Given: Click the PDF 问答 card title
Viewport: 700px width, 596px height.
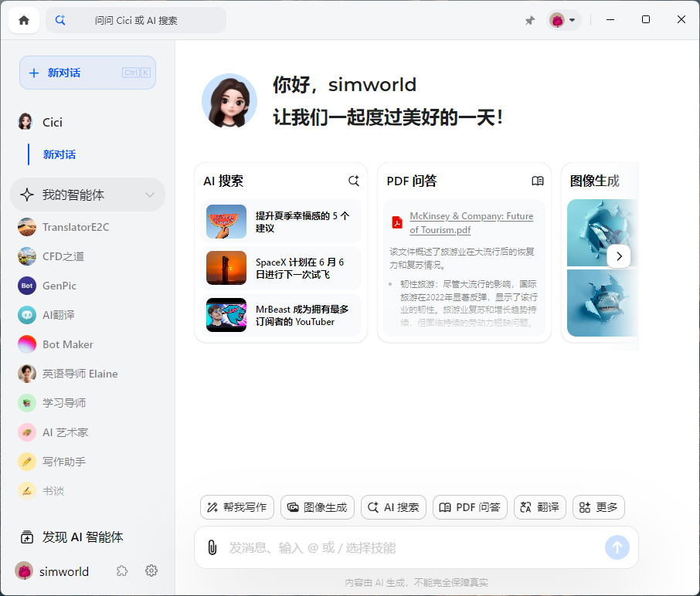Looking at the screenshot, I should (411, 181).
